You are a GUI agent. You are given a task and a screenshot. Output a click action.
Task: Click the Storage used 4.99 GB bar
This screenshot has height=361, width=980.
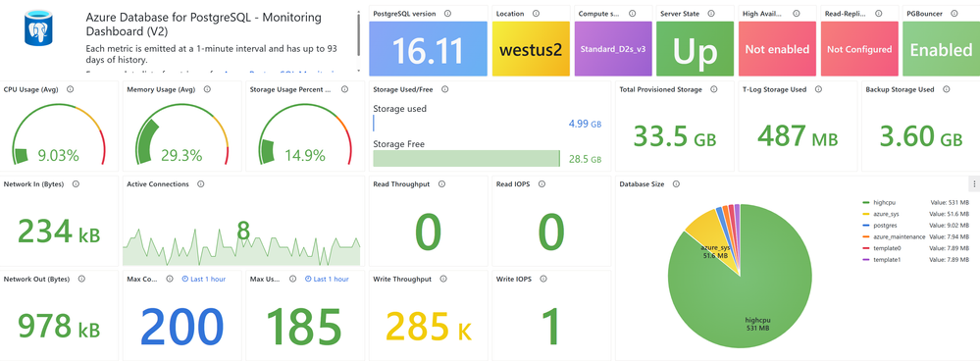374,123
